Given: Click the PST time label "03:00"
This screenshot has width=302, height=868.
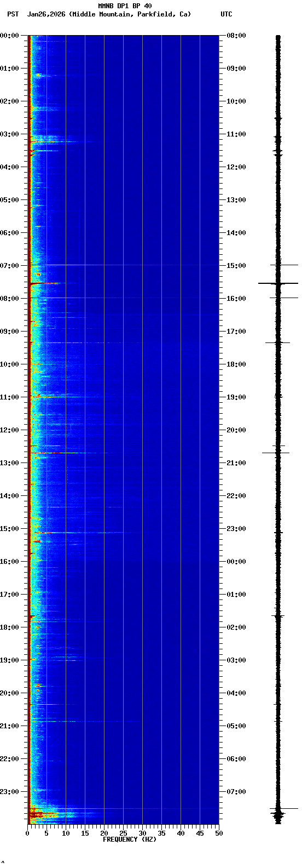Looking at the screenshot, I should (x=9, y=134).
